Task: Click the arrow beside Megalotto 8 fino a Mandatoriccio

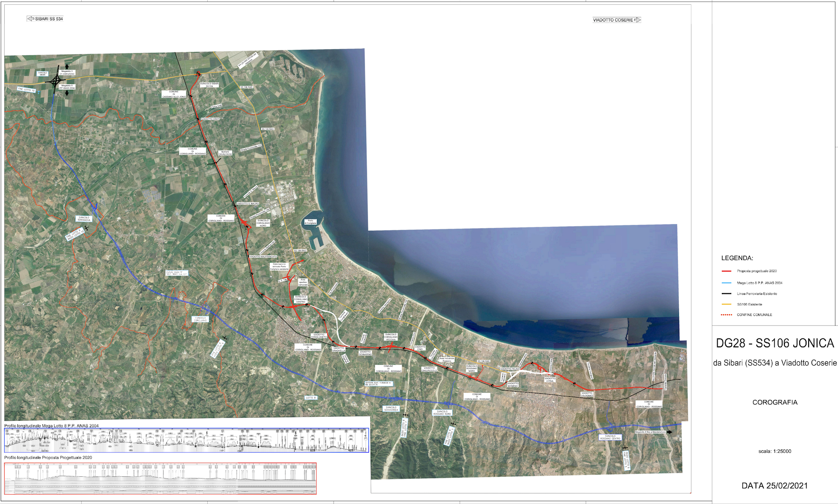Action: (669, 432)
